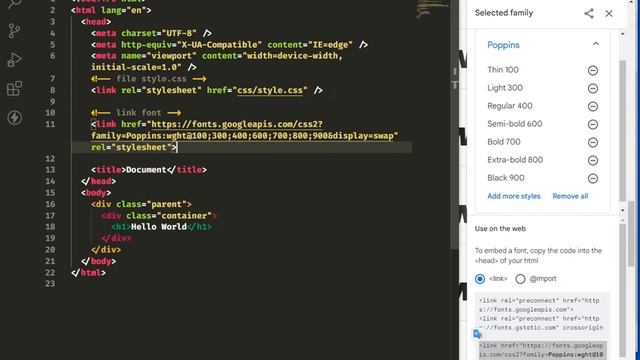Click the 'file style.css' comment on line 7
The height and width of the screenshot is (360, 640).
(x=149, y=78)
